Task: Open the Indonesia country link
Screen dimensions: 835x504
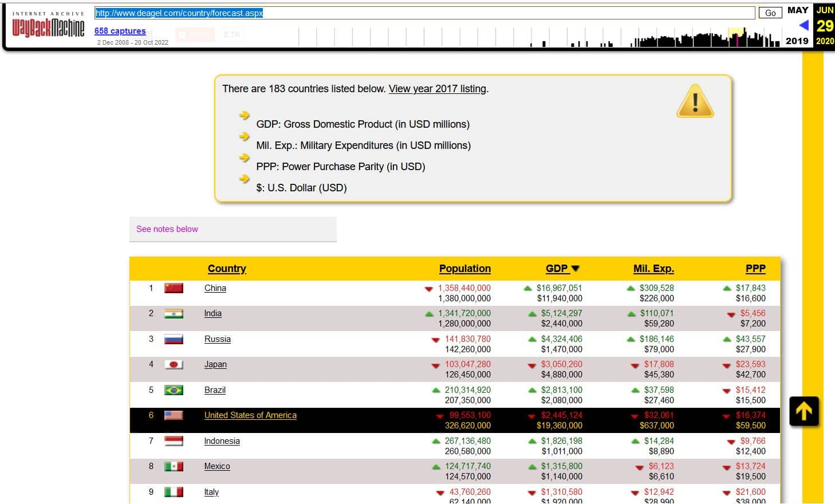Action: point(222,441)
